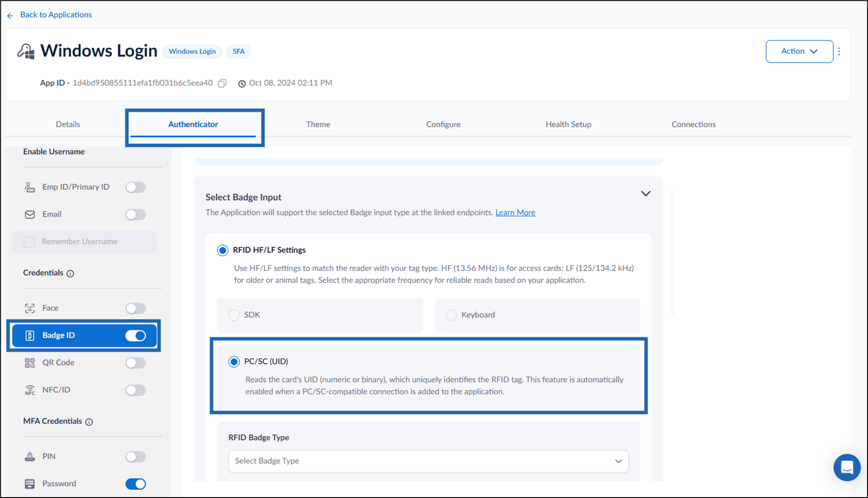The height and width of the screenshot is (498, 868).
Task: Enable the Emp ID/Primary ID toggle
Action: tap(136, 187)
